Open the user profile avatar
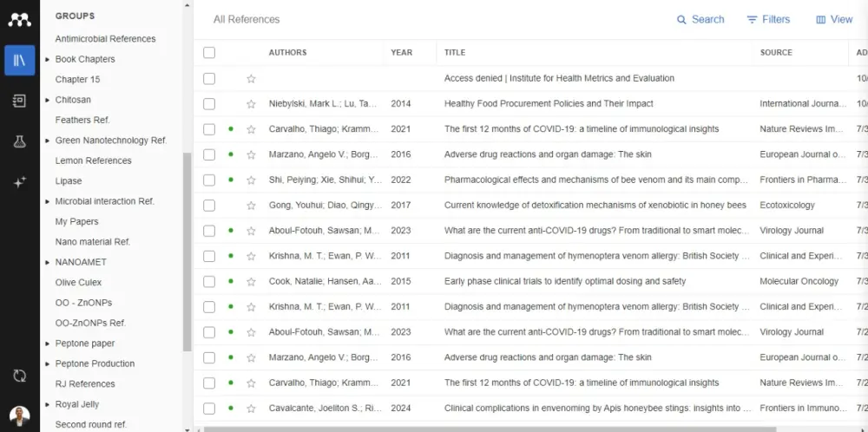The width and height of the screenshot is (868, 432). (x=19, y=416)
